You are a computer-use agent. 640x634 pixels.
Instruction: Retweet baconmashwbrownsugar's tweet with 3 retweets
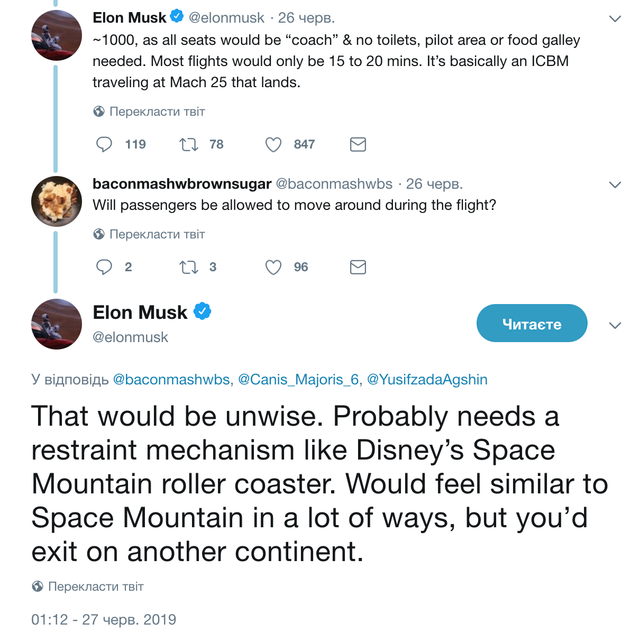pos(187,267)
